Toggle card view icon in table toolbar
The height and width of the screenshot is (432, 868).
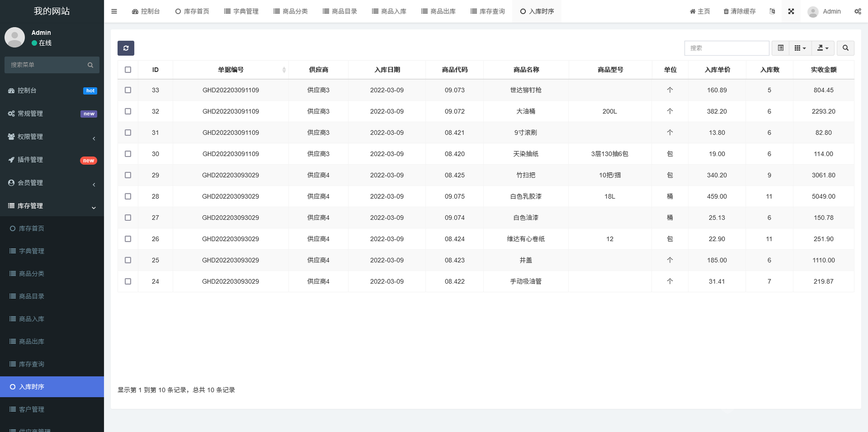click(781, 48)
